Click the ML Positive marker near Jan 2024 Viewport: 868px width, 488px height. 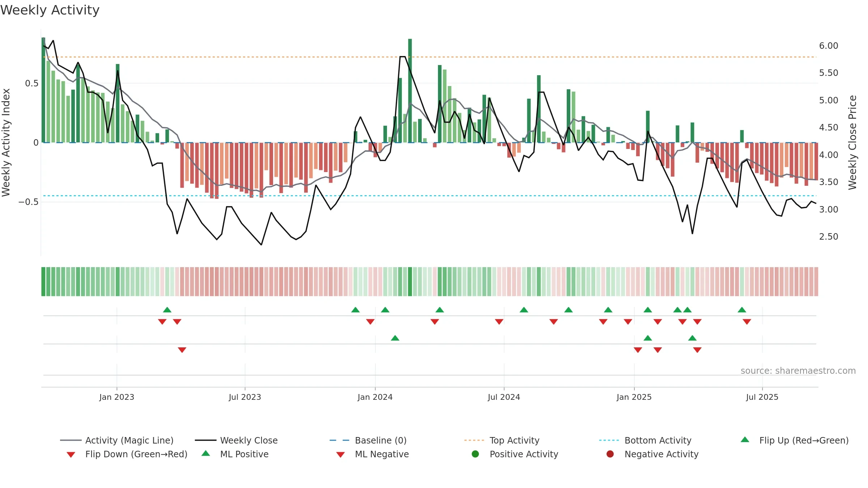(395, 338)
